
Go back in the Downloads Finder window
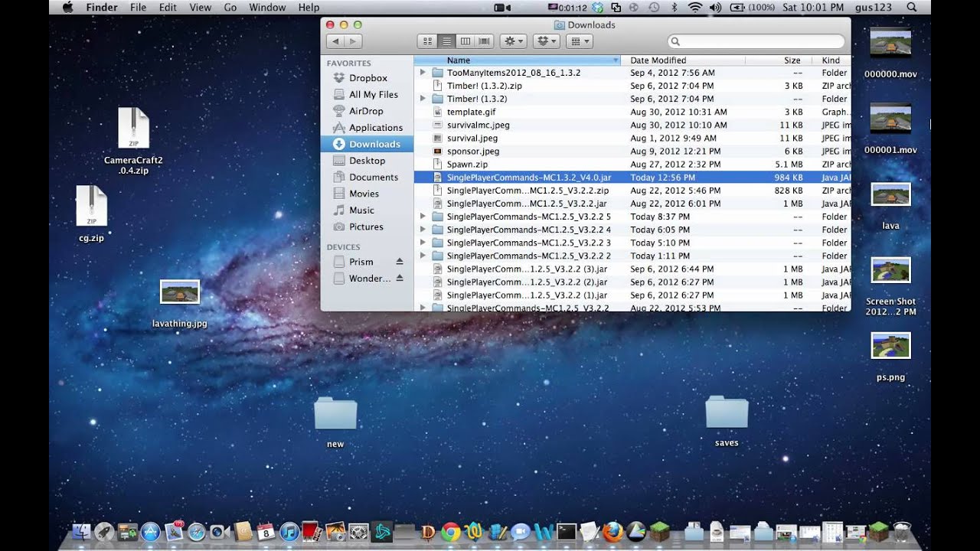click(335, 41)
